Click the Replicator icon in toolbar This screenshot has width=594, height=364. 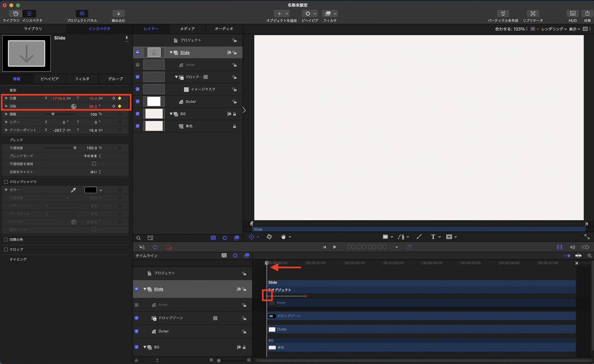point(533,14)
